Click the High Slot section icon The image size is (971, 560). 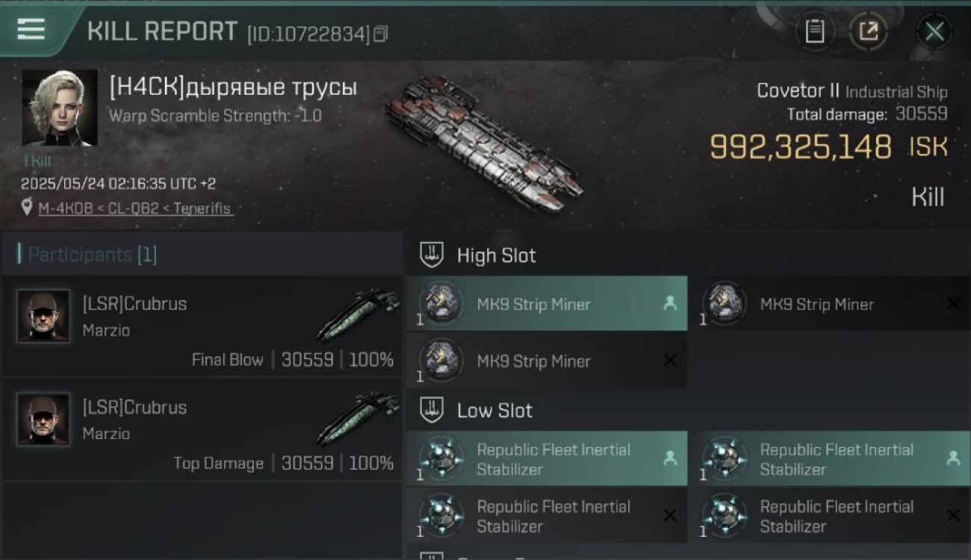432,255
